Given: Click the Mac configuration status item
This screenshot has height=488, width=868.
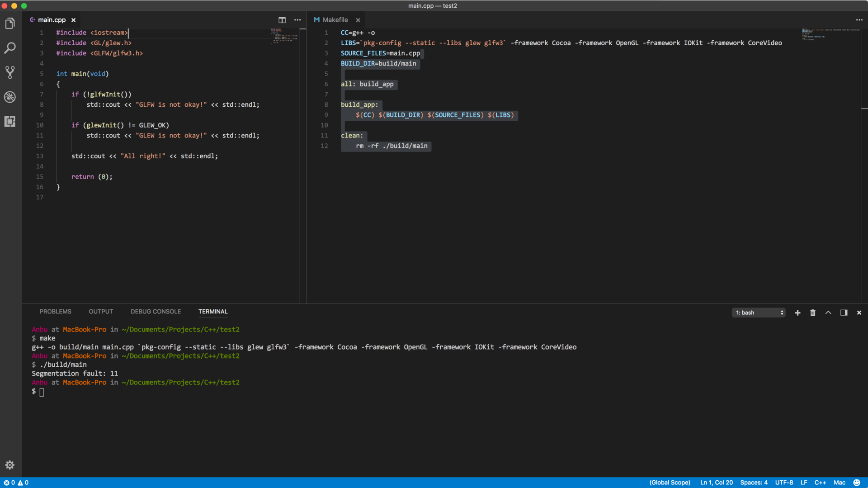Looking at the screenshot, I should click(839, 483).
